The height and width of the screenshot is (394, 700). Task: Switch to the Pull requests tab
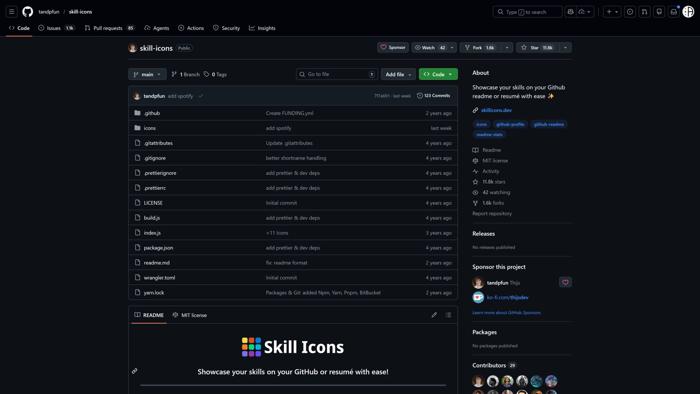109,28
